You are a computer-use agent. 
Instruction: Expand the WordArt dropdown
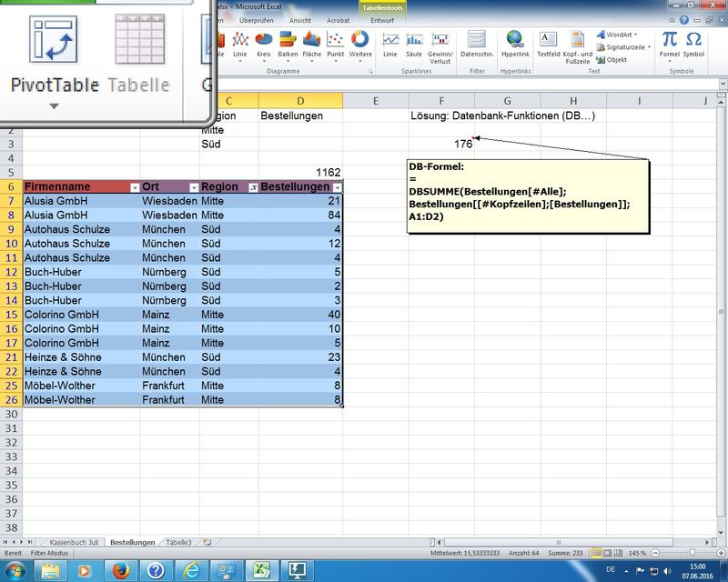click(x=636, y=35)
